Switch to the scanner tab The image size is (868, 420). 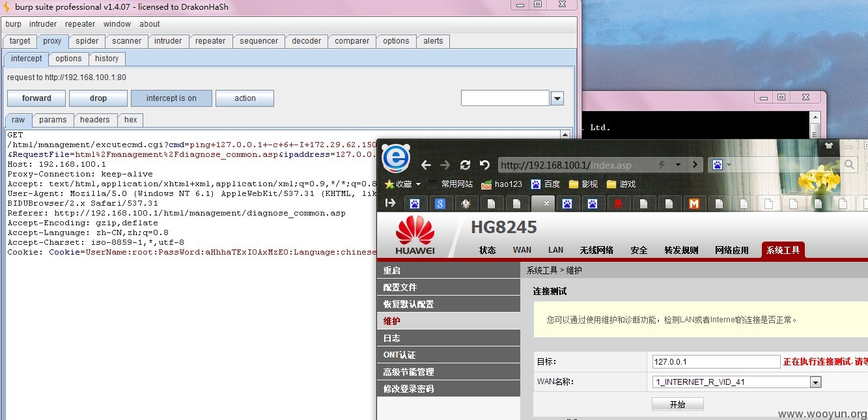point(126,41)
